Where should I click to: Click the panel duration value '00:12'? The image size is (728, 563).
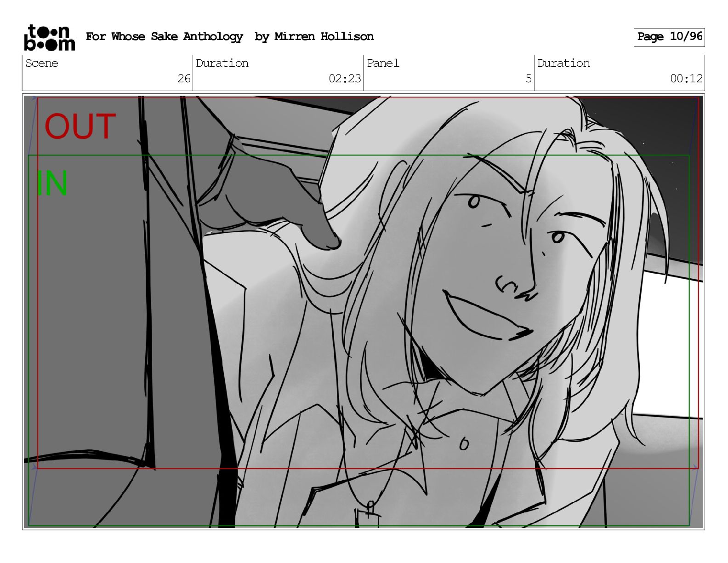pos(686,79)
